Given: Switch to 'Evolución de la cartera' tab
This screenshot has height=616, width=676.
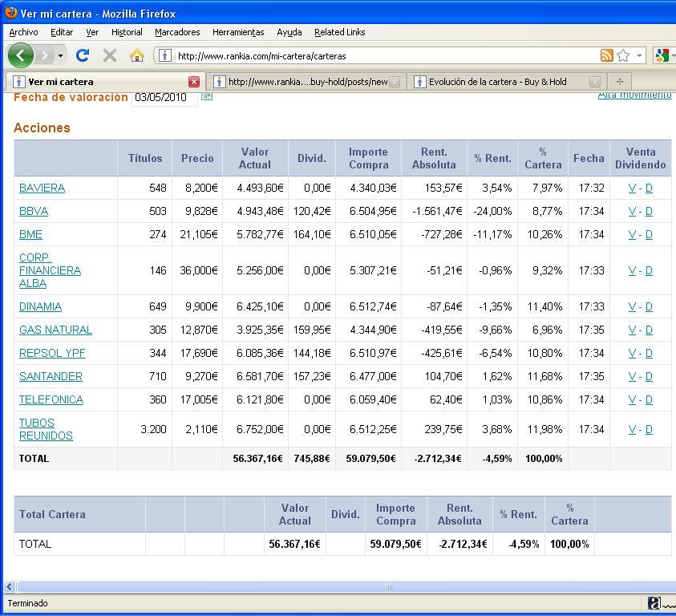Looking at the screenshot, I should pyautogui.click(x=497, y=82).
